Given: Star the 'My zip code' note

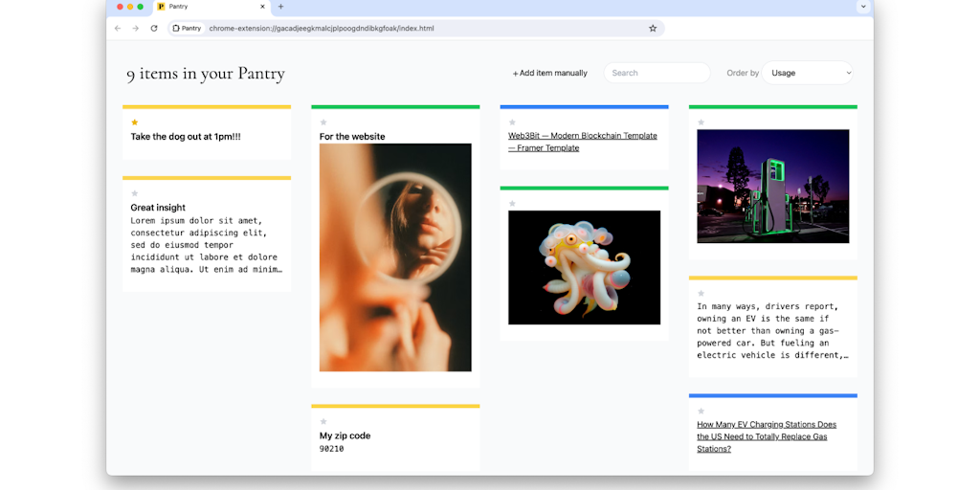Looking at the screenshot, I should 323,421.
